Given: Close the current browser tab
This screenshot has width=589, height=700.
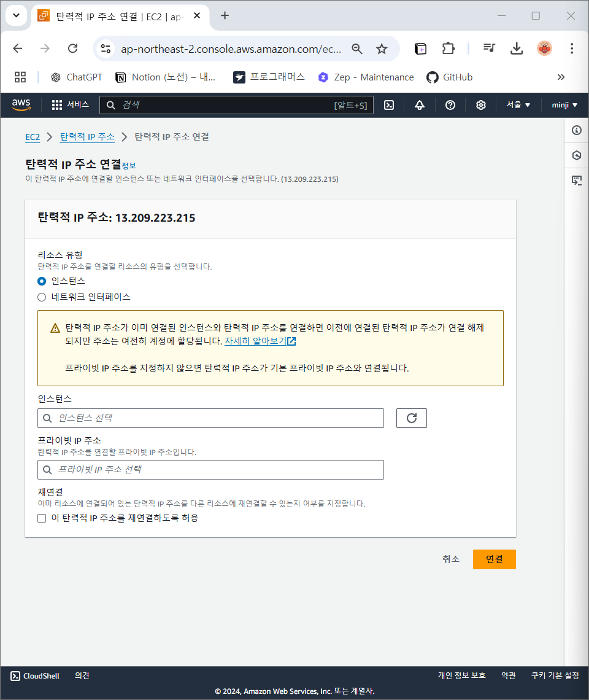Looking at the screenshot, I should 197,15.
